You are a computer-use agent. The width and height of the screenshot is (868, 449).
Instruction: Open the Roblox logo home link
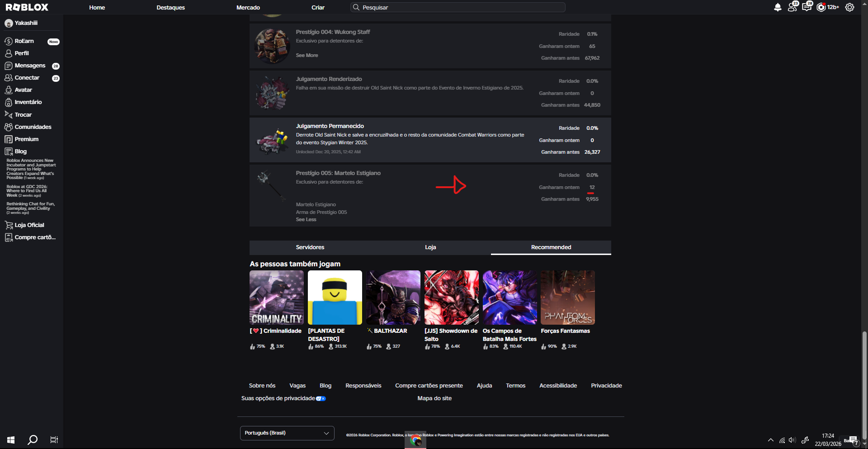27,7
